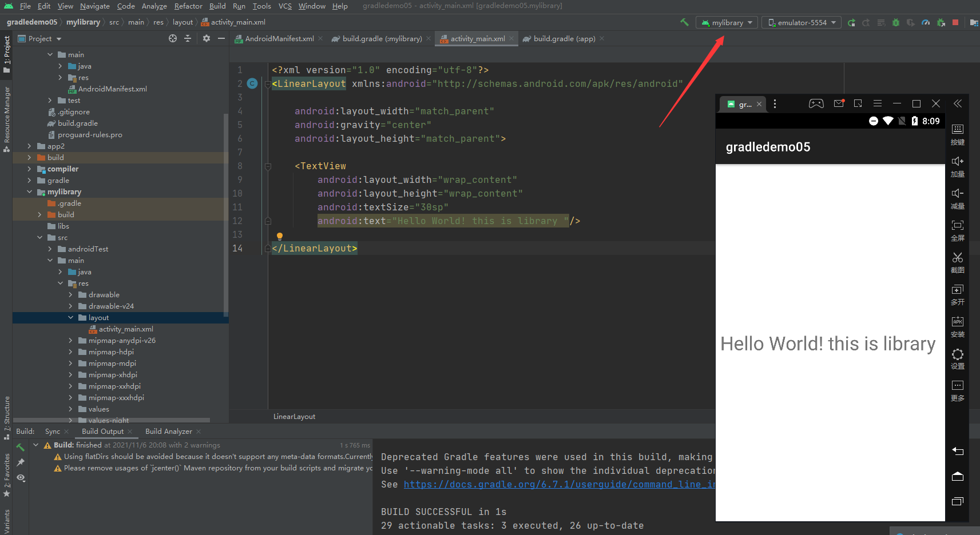This screenshot has height=535, width=980.
Task: Click the blue C gutter icon on line 2
Action: tap(252, 83)
